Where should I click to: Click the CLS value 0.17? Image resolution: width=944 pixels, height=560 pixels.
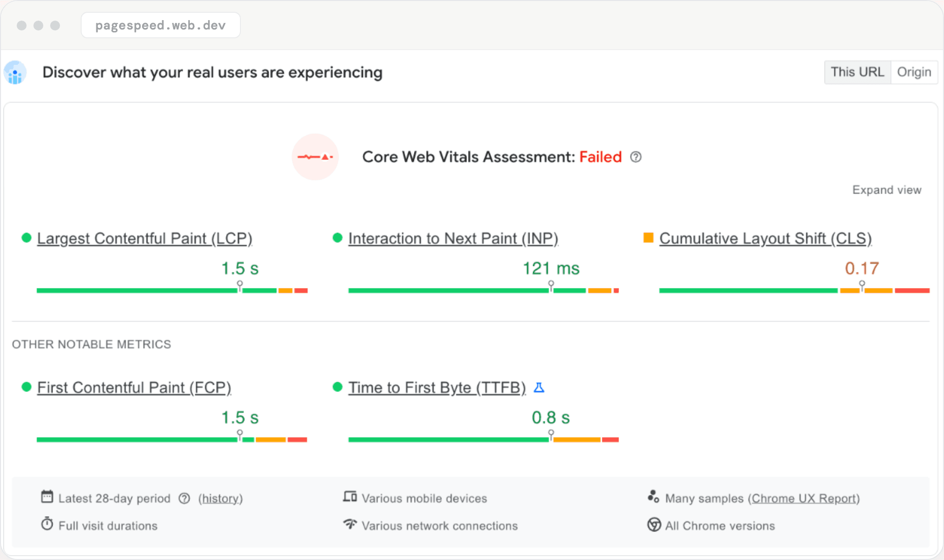(x=862, y=268)
